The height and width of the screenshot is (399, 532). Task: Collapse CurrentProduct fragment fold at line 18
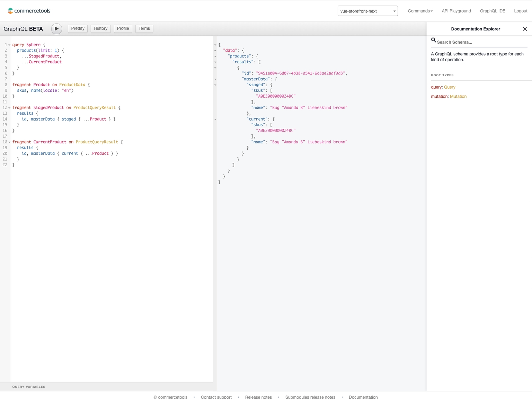[9, 142]
